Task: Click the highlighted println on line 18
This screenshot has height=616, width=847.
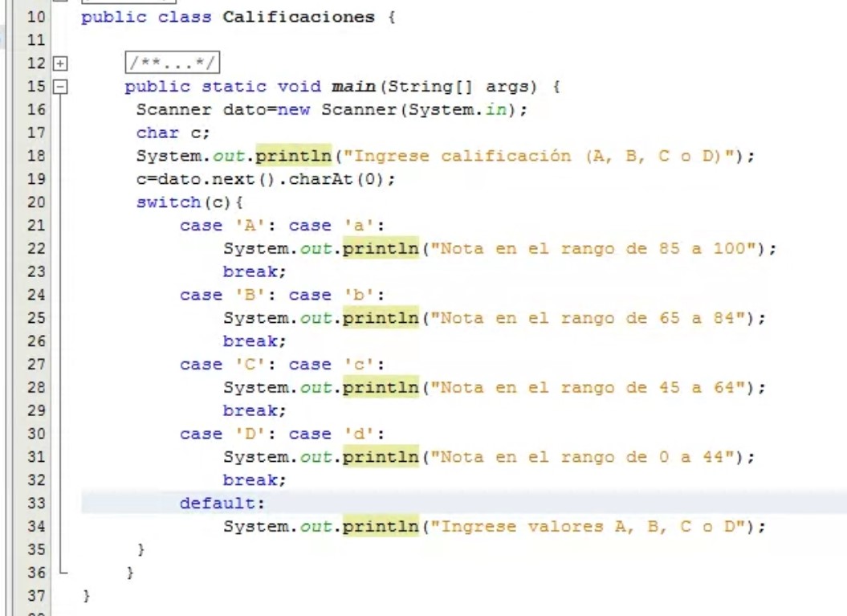Action: [293, 156]
